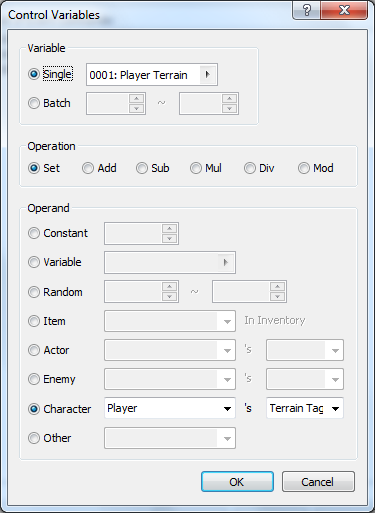Open the Terrain Tag attribute dropdown
The image size is (375, 513).
pyautogui.click(x=305, y=408)
